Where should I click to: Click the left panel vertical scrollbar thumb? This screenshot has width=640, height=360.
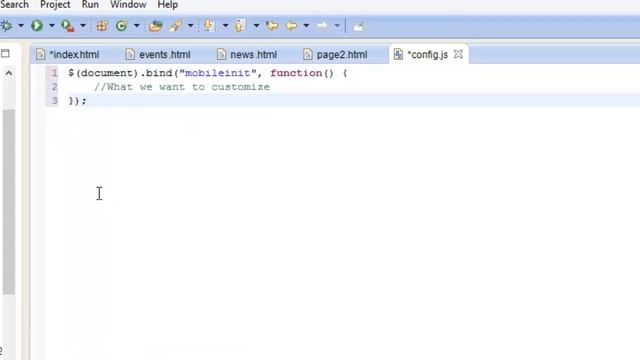point(9,202)
